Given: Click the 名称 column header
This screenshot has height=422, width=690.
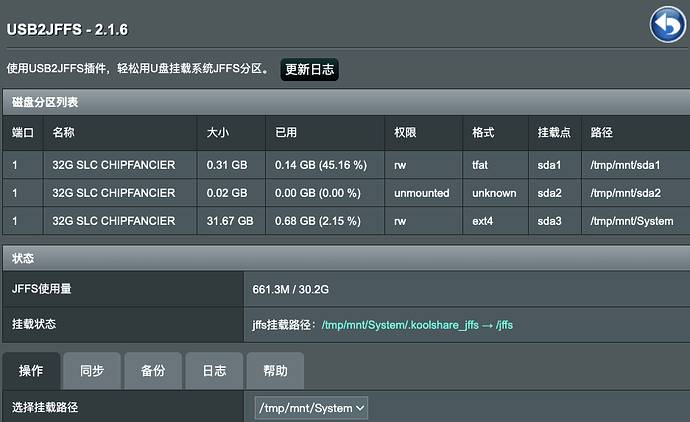Looking at the screenshot, I should click(63, 132).
